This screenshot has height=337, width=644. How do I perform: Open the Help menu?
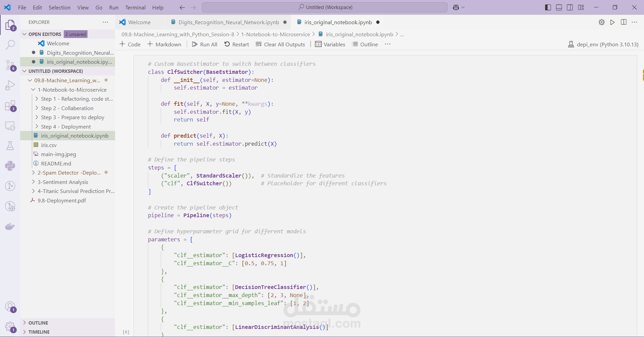pos(158,7)
